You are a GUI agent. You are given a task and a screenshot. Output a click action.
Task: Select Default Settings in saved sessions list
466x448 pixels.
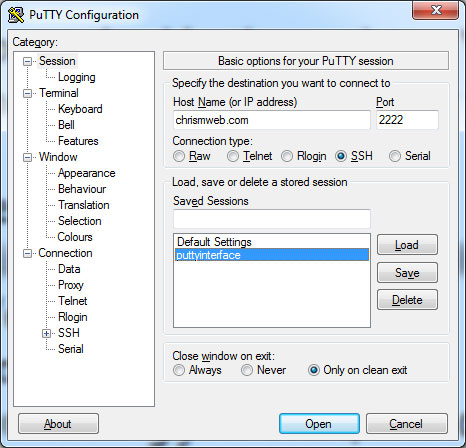[x=272, y=242]
